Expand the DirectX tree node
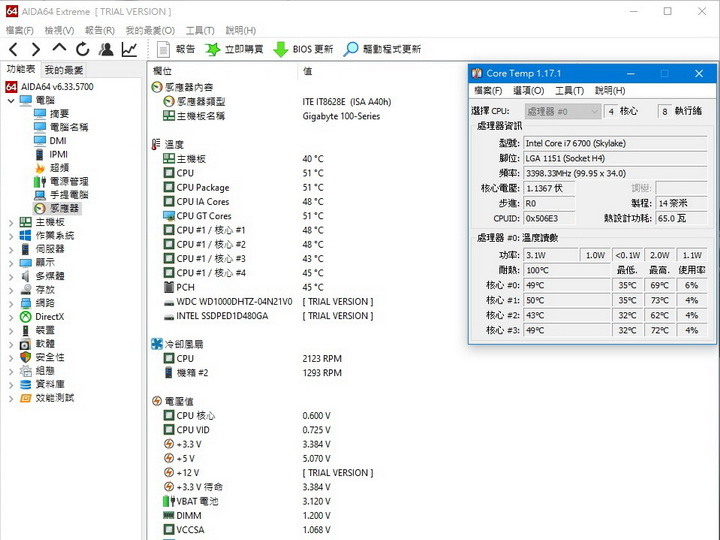Screen dimensions: 720x540 point(11,317)
